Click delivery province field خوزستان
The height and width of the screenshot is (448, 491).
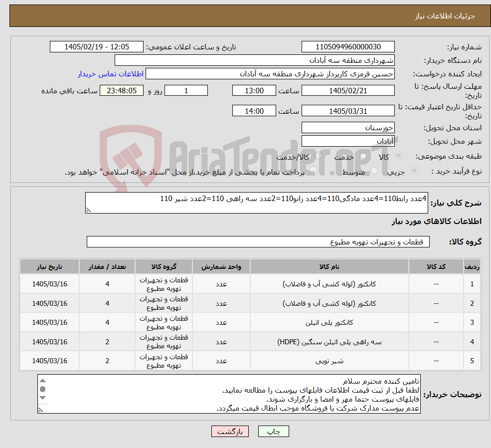348,128
